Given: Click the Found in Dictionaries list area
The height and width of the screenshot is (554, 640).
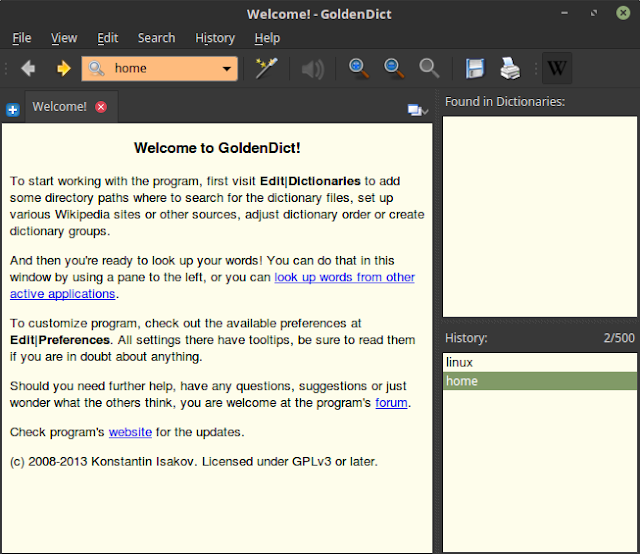Looking at the screenshot, I should 540,217.
